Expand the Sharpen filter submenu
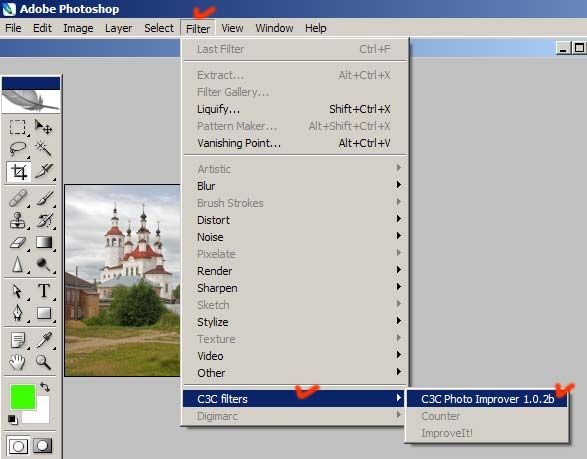 tap(295, 288)
